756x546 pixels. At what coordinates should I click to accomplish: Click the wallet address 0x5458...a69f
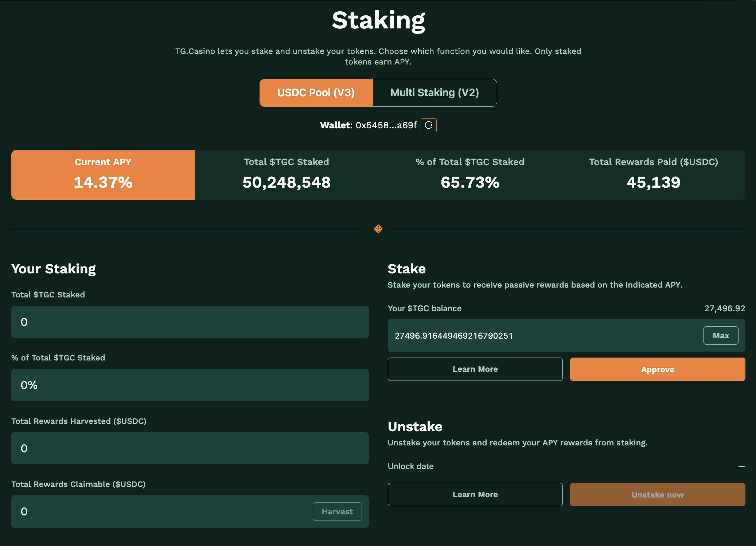386,125
